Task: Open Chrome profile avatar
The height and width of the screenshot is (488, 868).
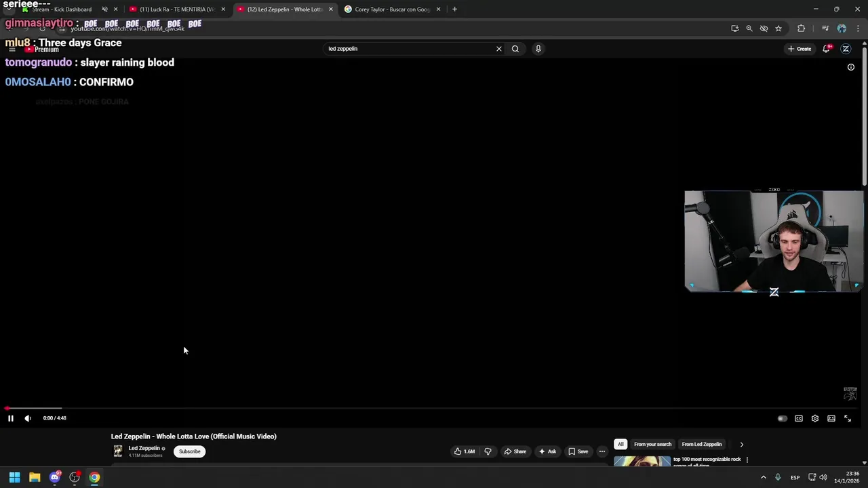Action: [842, 28]
